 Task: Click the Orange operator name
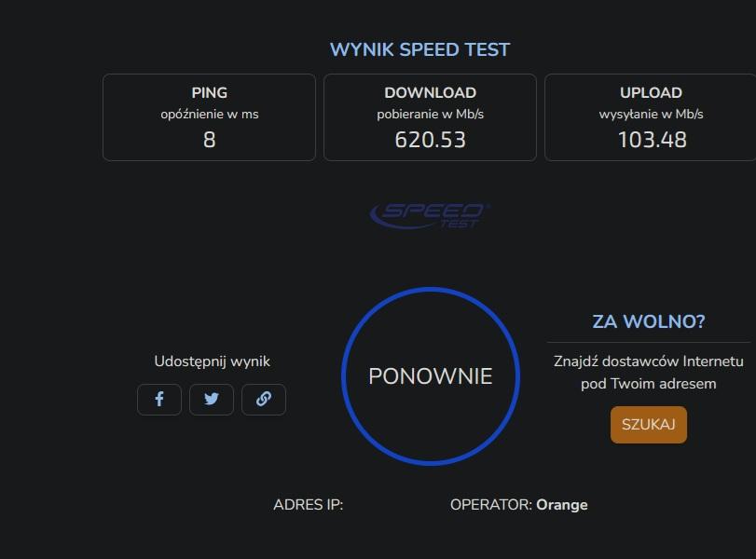[562, 505]
